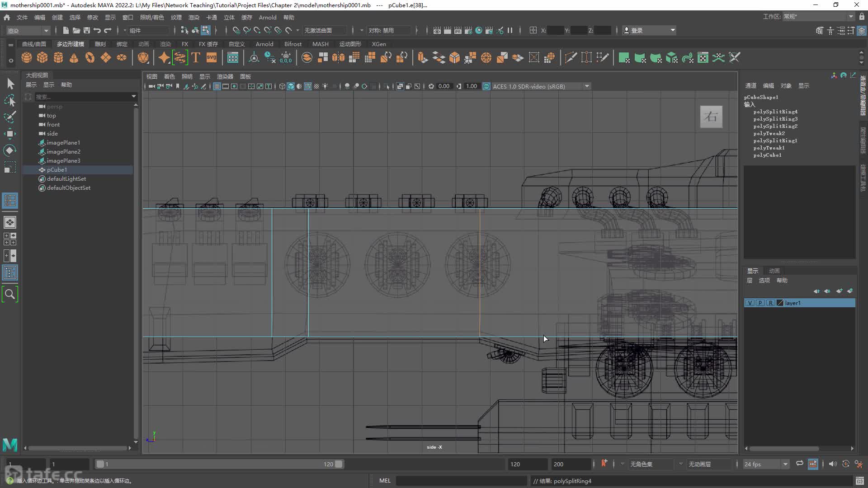
Task: Click the 右 view cube face
Action: [x=711, y=117]
